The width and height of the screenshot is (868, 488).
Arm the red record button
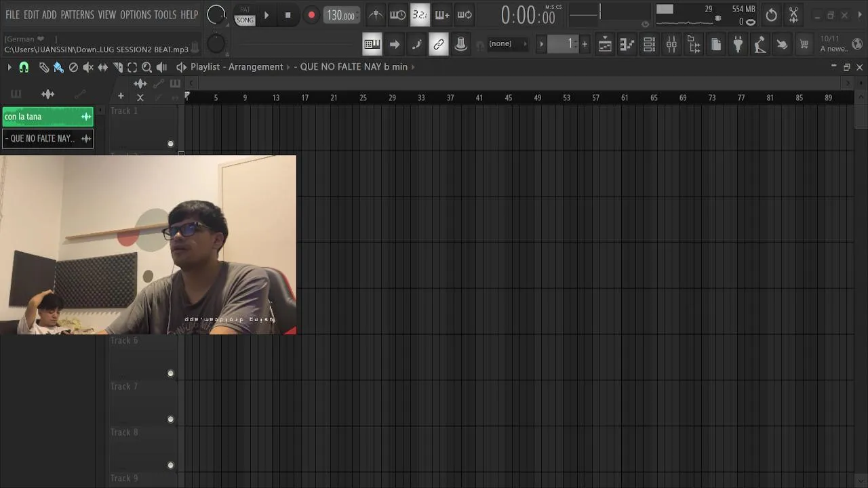[x=311, y=15]
